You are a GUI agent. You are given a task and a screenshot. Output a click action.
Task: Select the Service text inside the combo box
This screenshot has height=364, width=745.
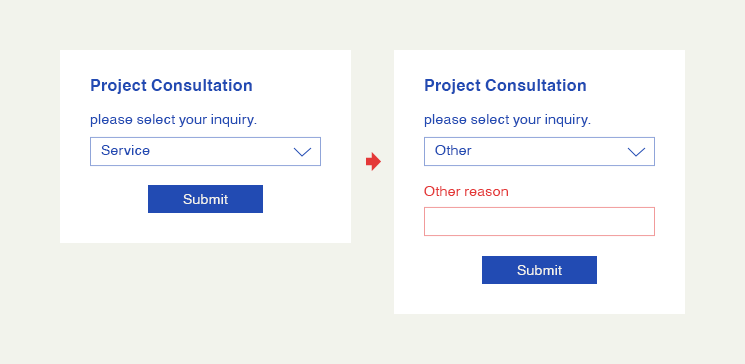[125, 151]
